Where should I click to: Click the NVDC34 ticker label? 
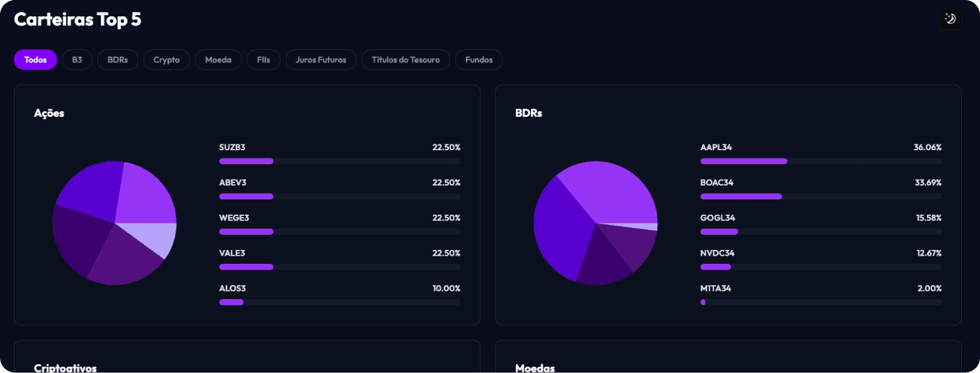pyautogui.click(x=717, y=253)
